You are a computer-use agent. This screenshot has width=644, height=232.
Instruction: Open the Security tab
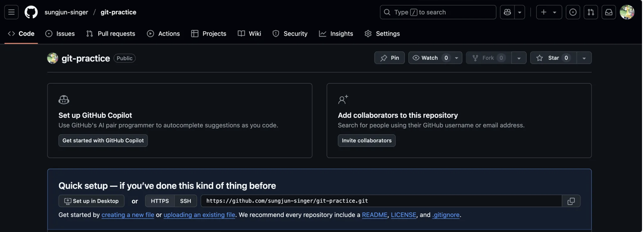point(290,34)
